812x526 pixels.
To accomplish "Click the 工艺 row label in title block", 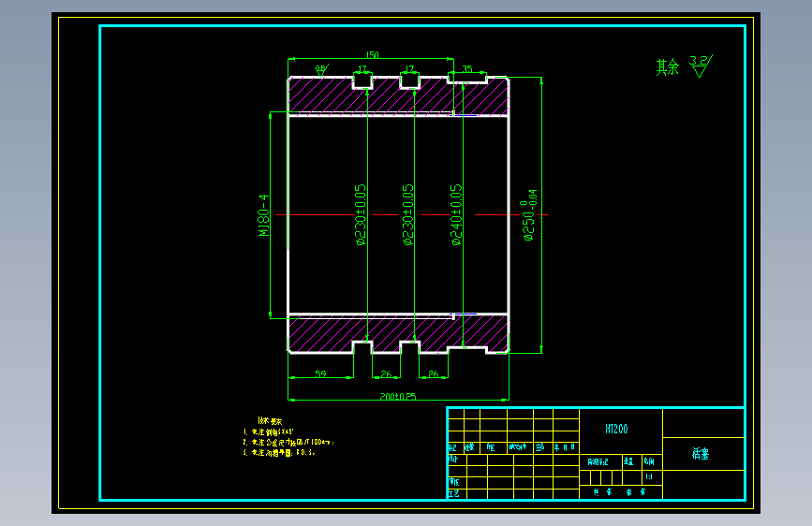I will (453, 493).
